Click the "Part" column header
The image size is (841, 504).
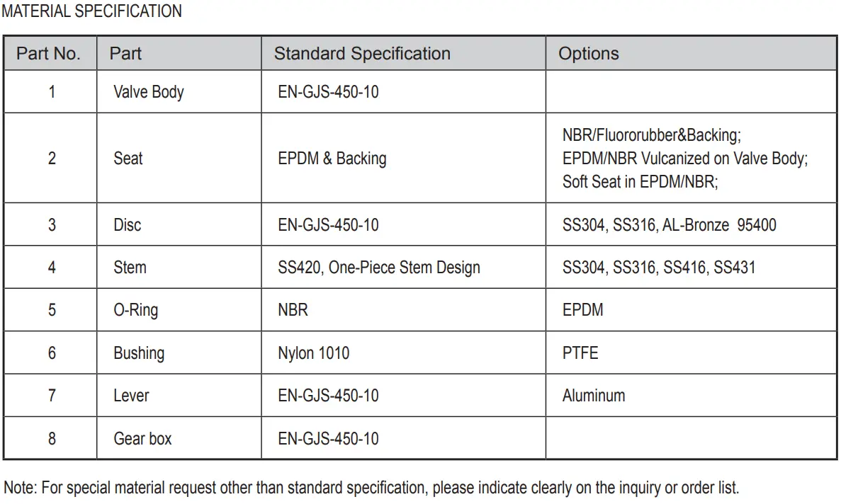(125, 54)
